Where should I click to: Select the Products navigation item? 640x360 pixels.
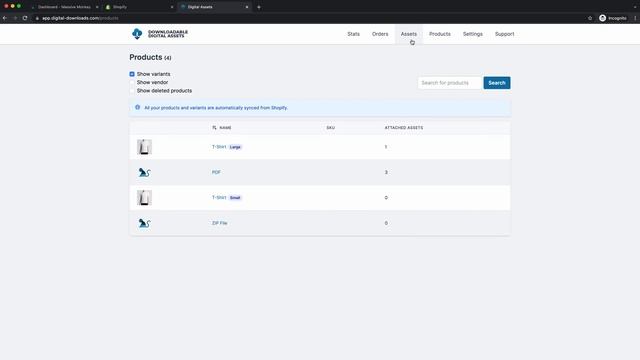(x=440, y=34)
